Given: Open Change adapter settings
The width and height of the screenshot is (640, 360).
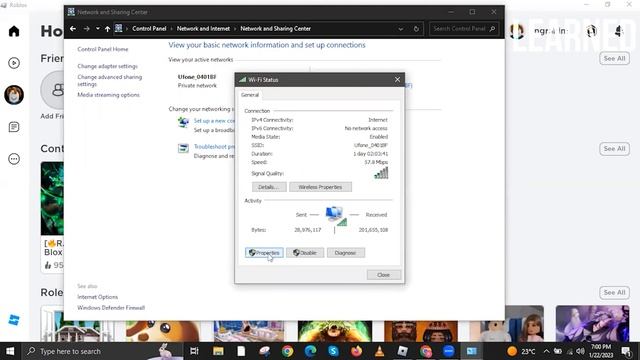Looking at the screenshot, I should click(107, 66).
